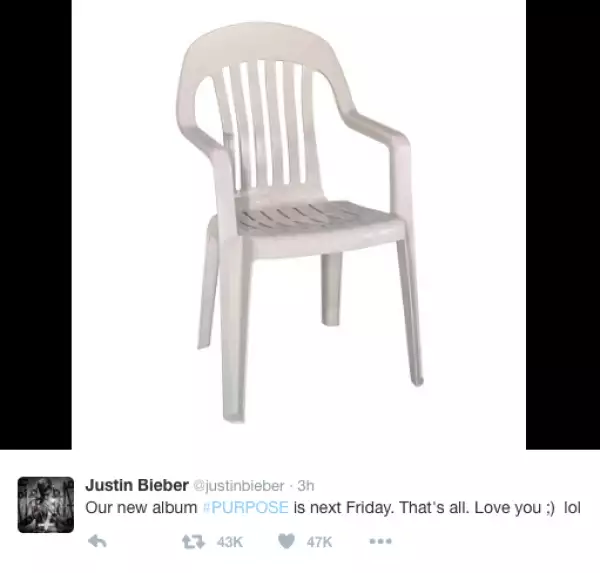Screen dimensions: 600x573
Task: Click the word "lol" at the tweet's end
Action: coord(572,508)
